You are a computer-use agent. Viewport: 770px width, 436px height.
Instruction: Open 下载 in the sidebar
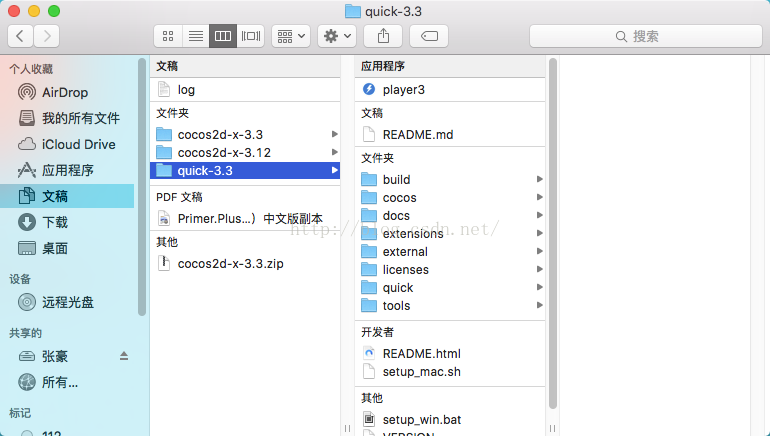67,222
